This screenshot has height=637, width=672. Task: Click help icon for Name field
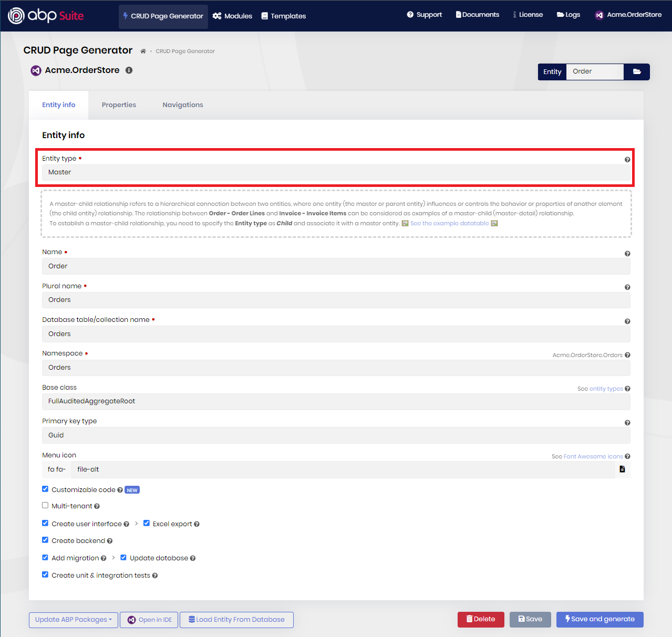pyautogui.click(x=627, y=254)
